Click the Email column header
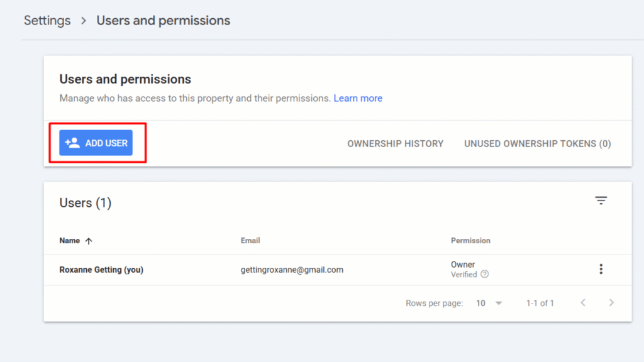The image size is (644, 362). pyautogui.click(x=250, y=241)
